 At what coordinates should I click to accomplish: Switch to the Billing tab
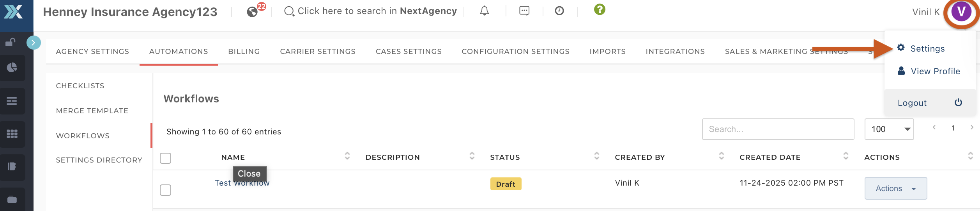244,52
